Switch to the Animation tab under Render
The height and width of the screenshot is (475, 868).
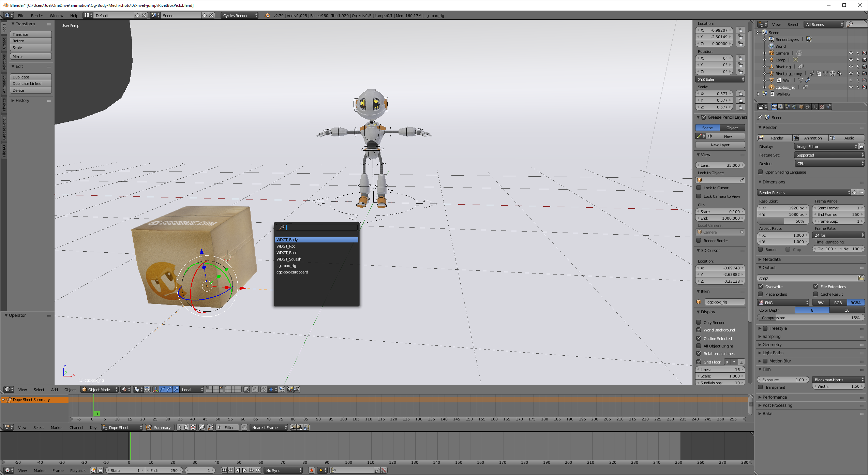[x=811, y=138]
